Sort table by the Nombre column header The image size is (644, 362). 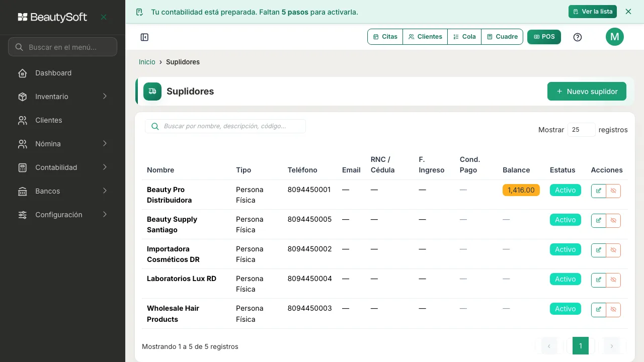click(x=160, y=170)
